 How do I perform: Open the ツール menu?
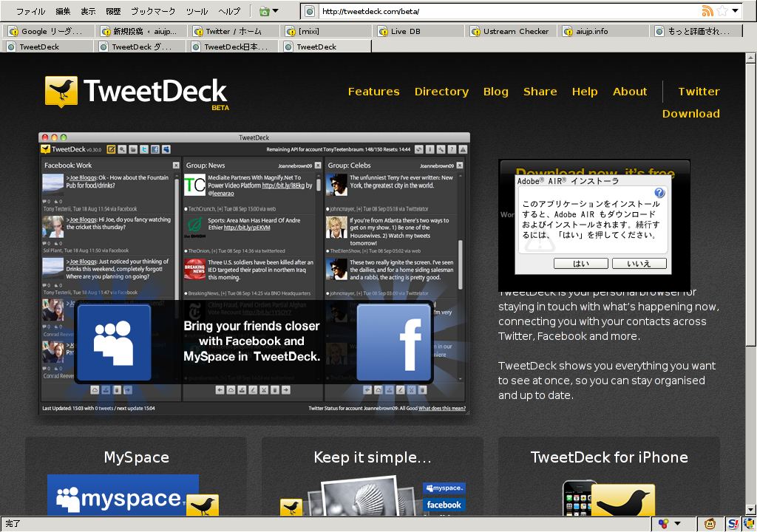point(197,11)
